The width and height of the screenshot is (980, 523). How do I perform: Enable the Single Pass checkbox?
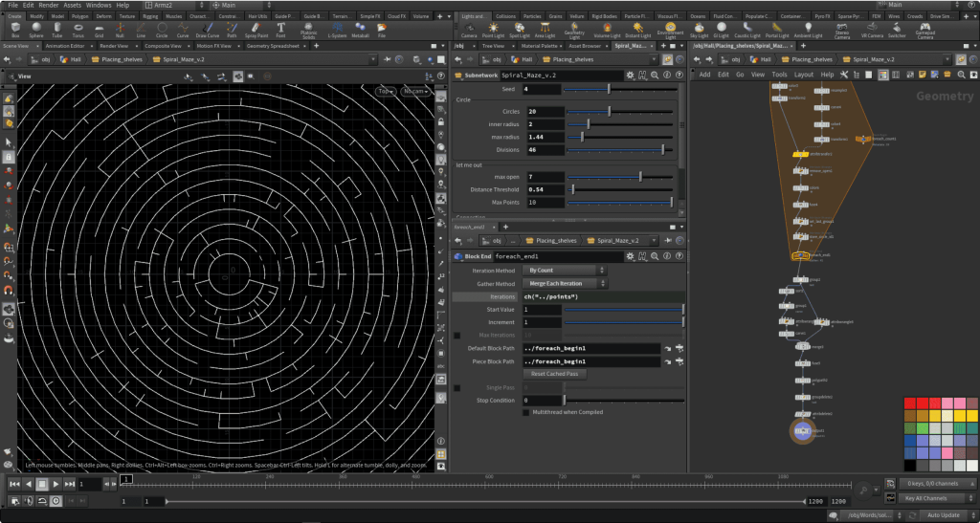click(x=457, y=387)
